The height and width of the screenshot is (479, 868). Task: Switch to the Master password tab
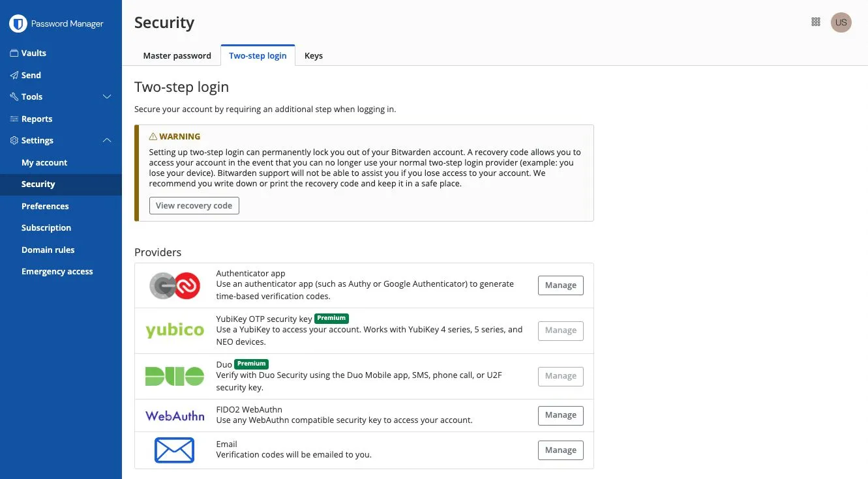[x=177, y=55]
